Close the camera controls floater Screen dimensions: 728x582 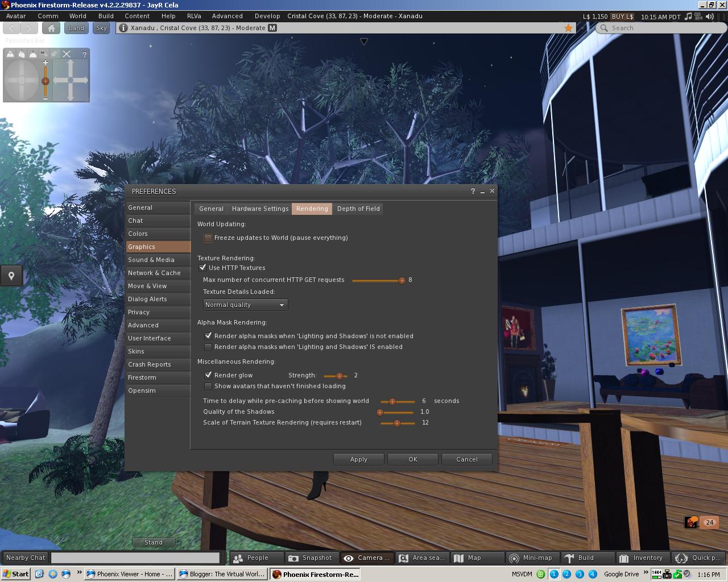(x=67, y=54)
